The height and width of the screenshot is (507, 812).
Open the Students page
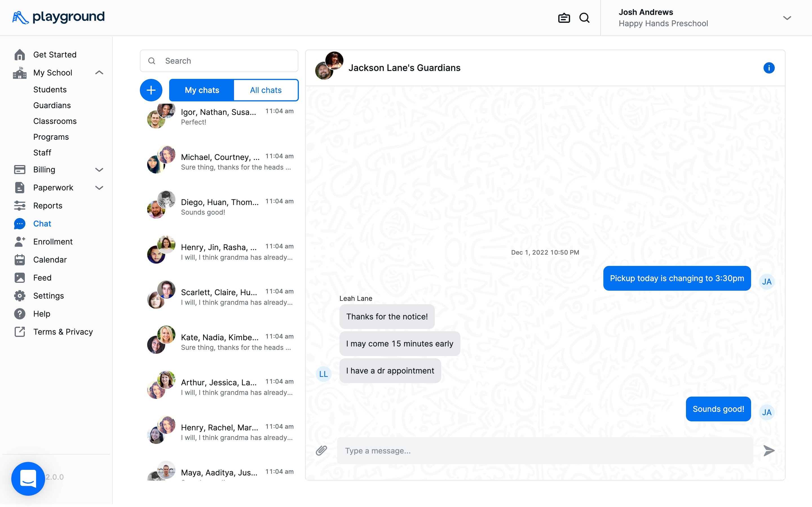coord(50,90)
